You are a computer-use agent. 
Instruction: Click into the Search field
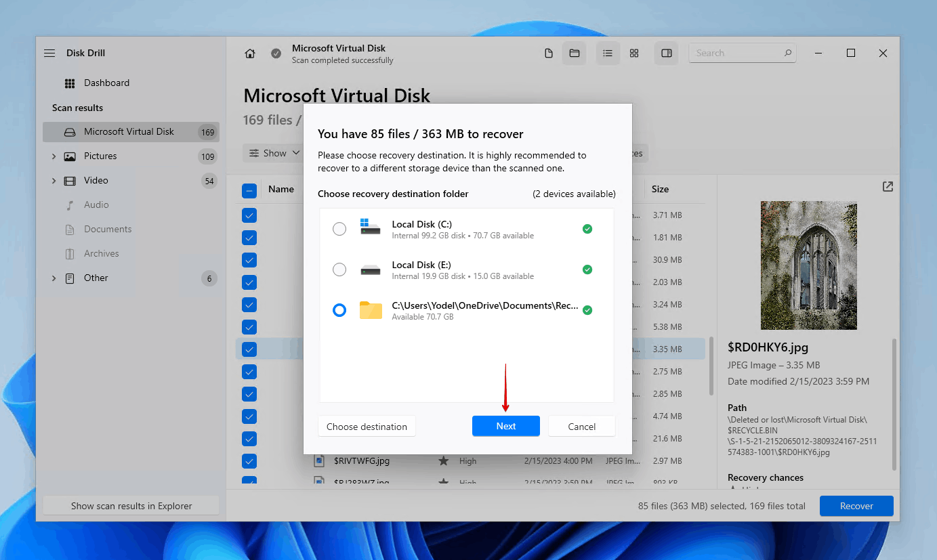742,53
